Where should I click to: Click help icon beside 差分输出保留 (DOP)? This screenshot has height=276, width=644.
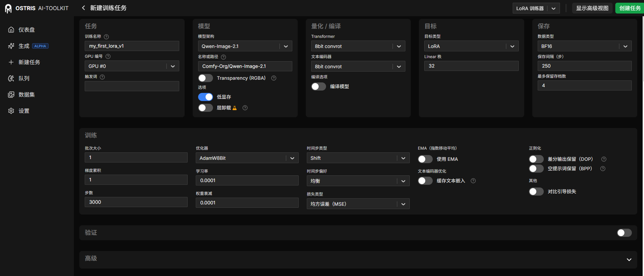tap(604, 159)
